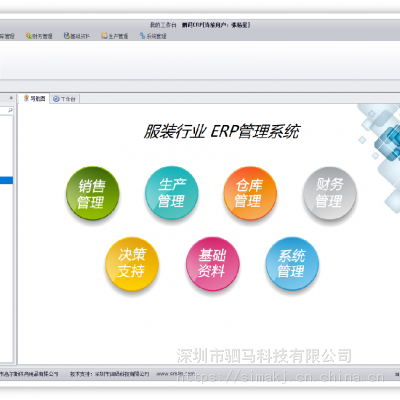The width and height of the screenshot is (400, 400).
Task: Open the 仓库管理 orange module button
Action: [250, 193]
